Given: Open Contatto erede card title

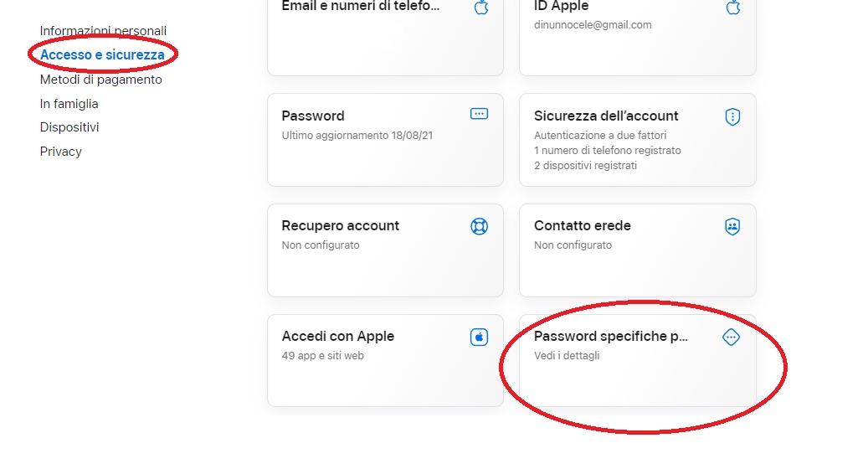Looking at the screenshot, I should (x=583, y=225).
